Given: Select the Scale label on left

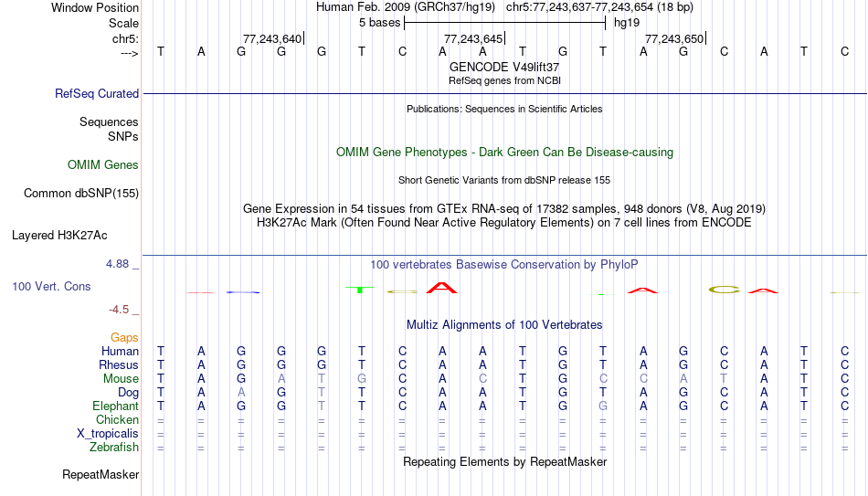Looking at the screenshot, I should (x=124, y=23).
